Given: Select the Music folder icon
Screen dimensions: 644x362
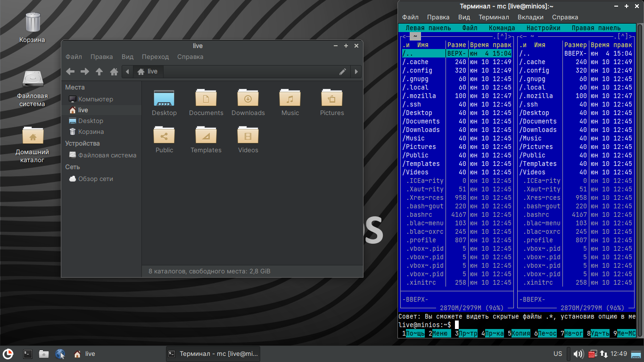Looking at the screenshot, I should tap(290, 99).
